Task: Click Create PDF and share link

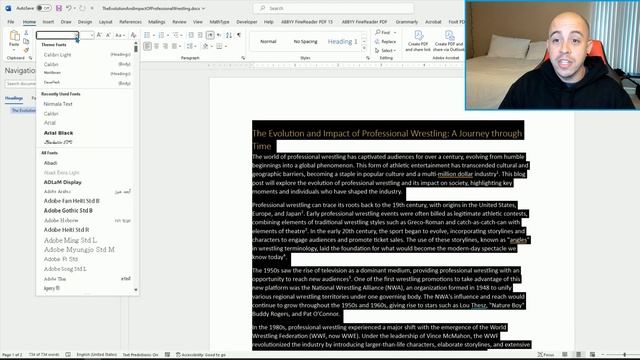Action: [x=418, y=41]
